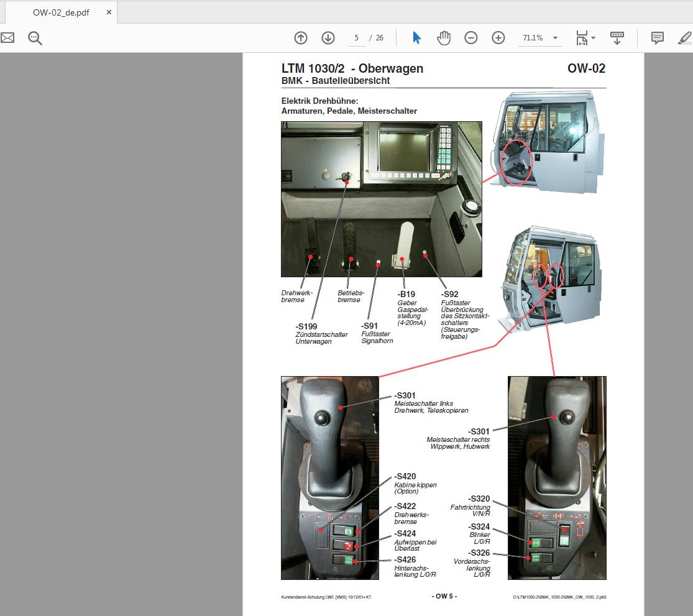Open the 71.1% zoom level dropdown
This screenshot has height=616, width=693.
555,38
